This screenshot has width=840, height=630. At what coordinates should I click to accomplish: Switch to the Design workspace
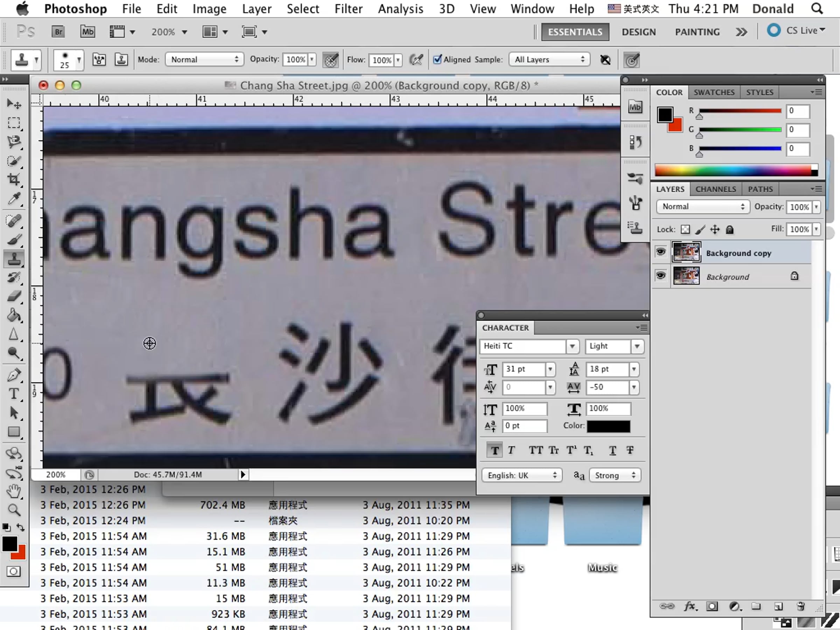(638, 32)
